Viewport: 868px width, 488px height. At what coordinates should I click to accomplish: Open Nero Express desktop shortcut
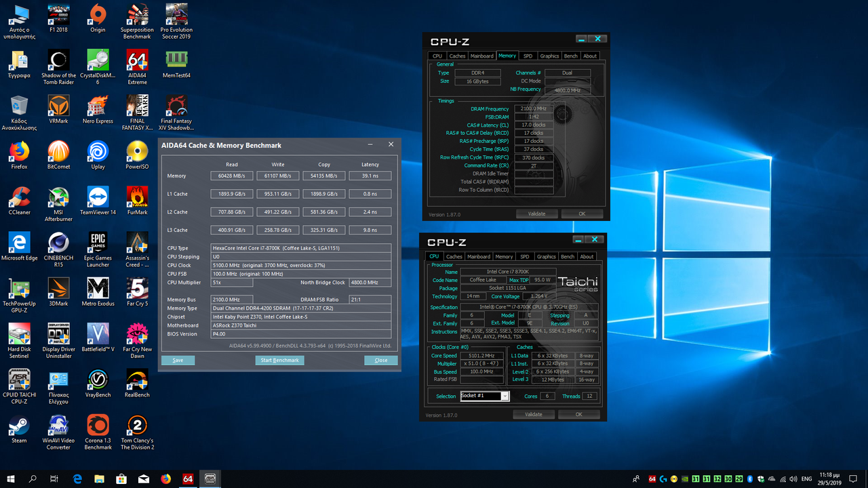point(98,109)
